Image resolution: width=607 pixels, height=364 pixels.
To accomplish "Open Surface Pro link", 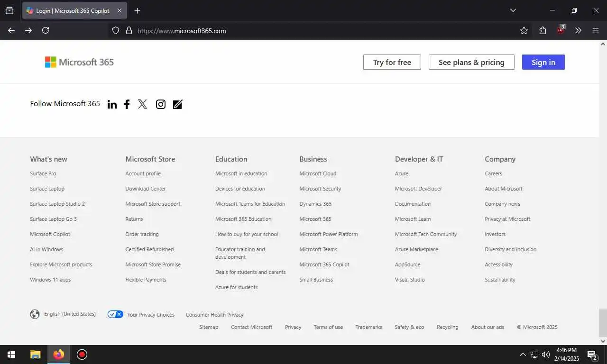I will click(43, 173).
